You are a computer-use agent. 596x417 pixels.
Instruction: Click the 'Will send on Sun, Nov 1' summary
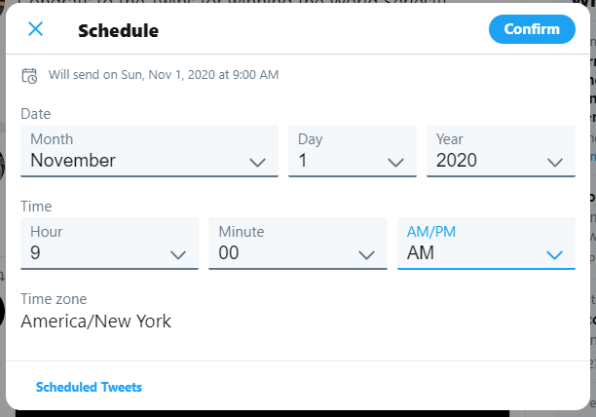[x=163, y=75]
